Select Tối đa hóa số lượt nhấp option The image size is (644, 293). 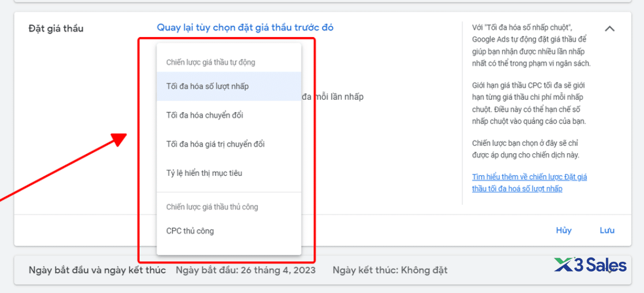pos(229,86)
